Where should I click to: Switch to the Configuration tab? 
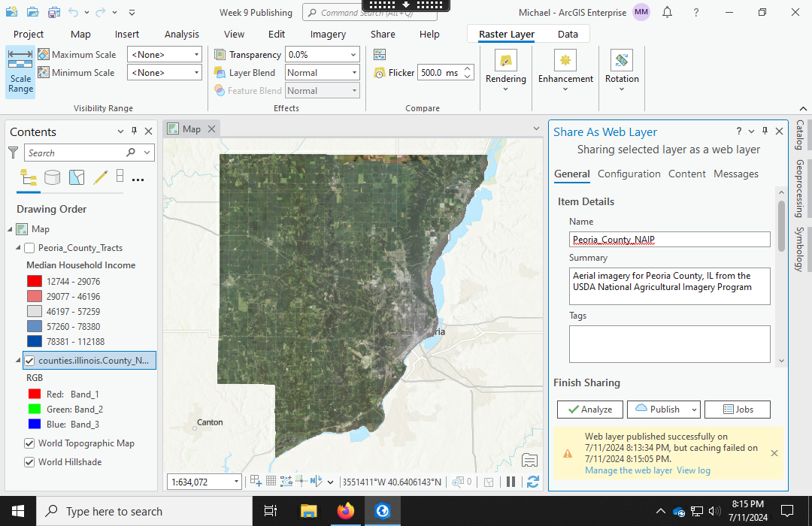[629, 174]
